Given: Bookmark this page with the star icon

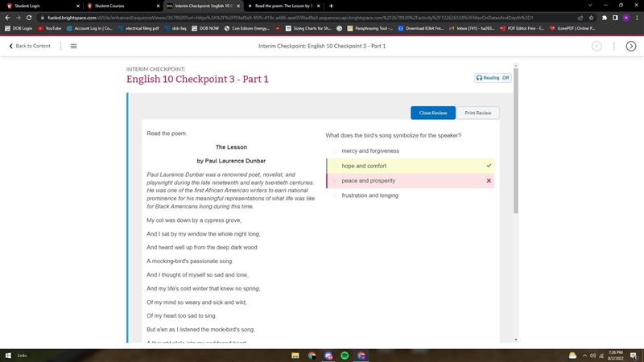Looking at the screenshot, I should point(591,18).
